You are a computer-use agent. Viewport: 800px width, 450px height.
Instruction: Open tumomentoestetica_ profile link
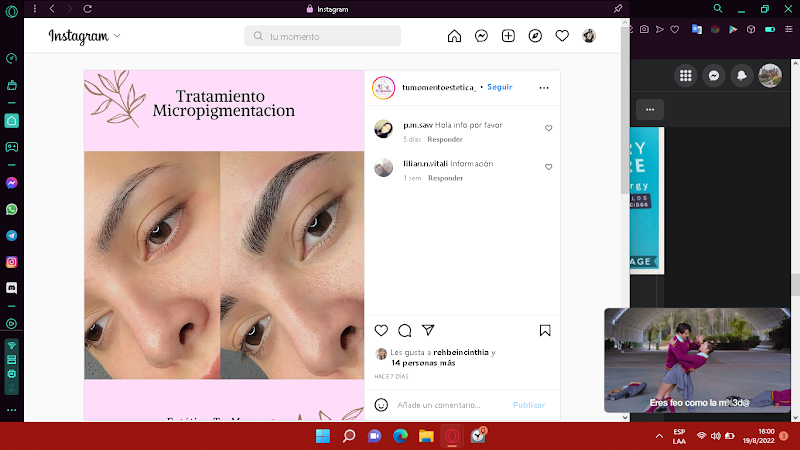[438, 88]
